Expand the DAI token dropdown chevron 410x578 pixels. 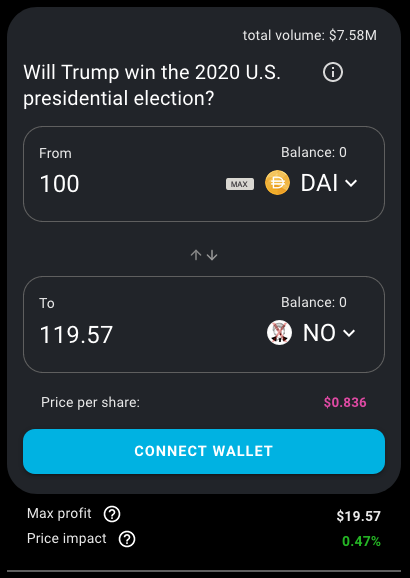click(x=351, y=183)
